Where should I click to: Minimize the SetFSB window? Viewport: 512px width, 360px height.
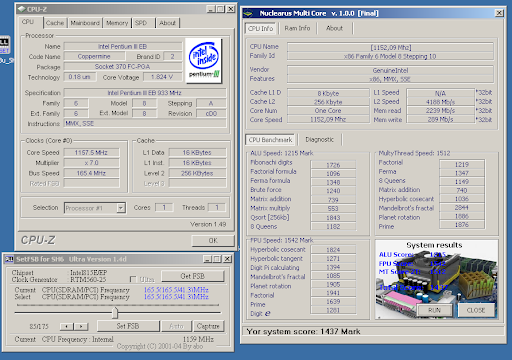click(208, 259)
